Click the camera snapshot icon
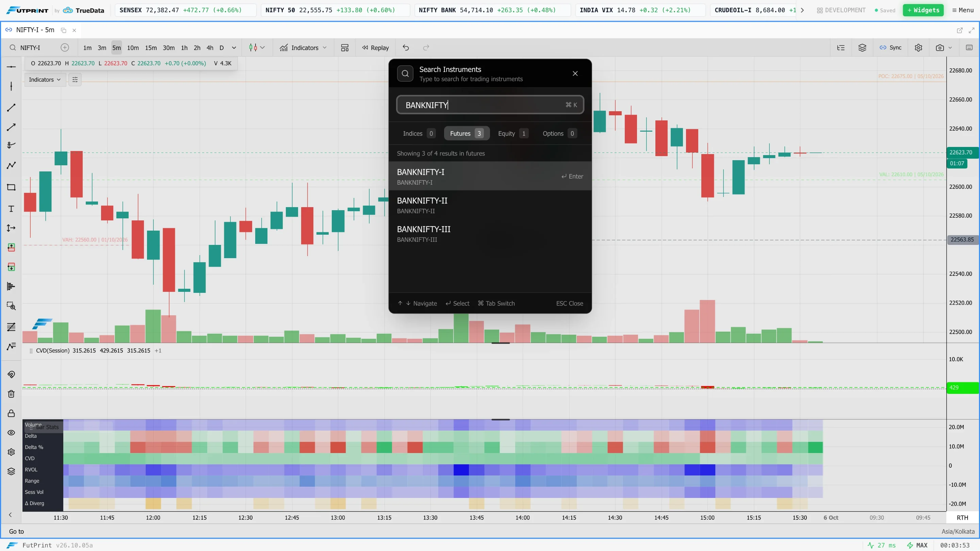Viewport: 980px width, 551px height. pos(940,48)
